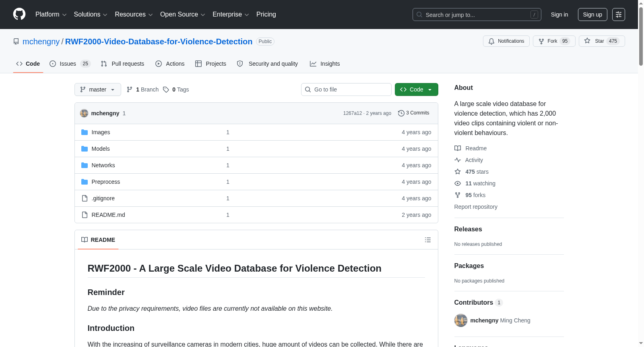This screenshot has height=347, width=644.
Task: Open the README.md file name link
Action: pos(108,215)
